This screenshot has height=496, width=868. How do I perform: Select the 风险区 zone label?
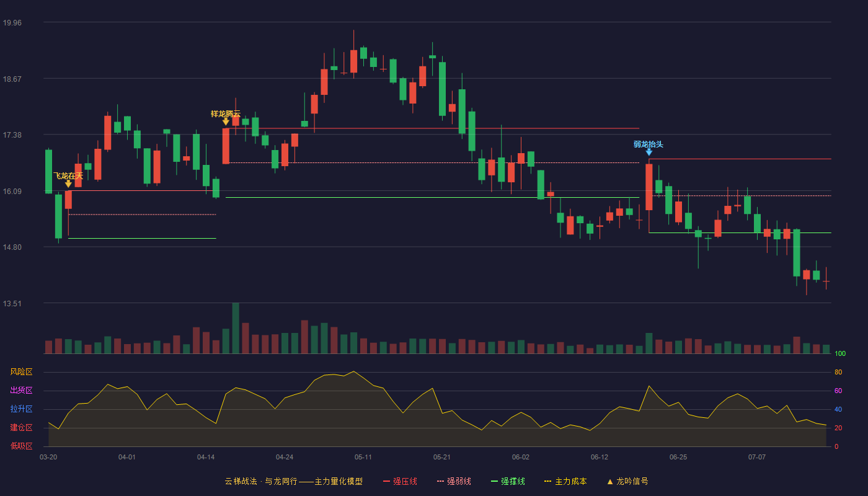pyautogui.click(x=21, y=372)
